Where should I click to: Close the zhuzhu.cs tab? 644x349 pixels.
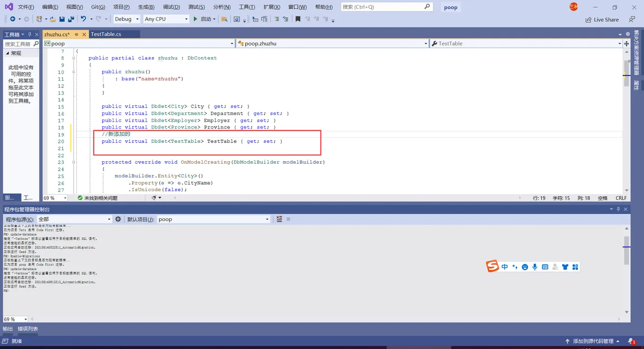pyautogui.click(x=84, y=34)
